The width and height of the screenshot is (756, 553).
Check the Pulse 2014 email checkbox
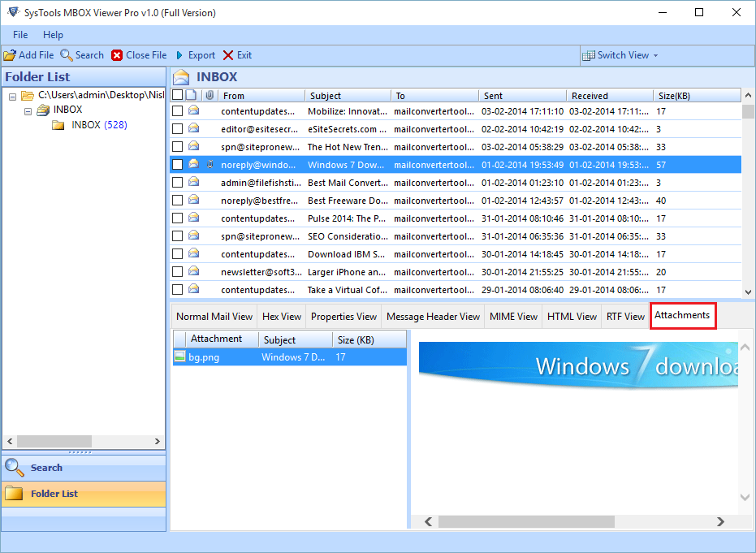pos(177,218)
